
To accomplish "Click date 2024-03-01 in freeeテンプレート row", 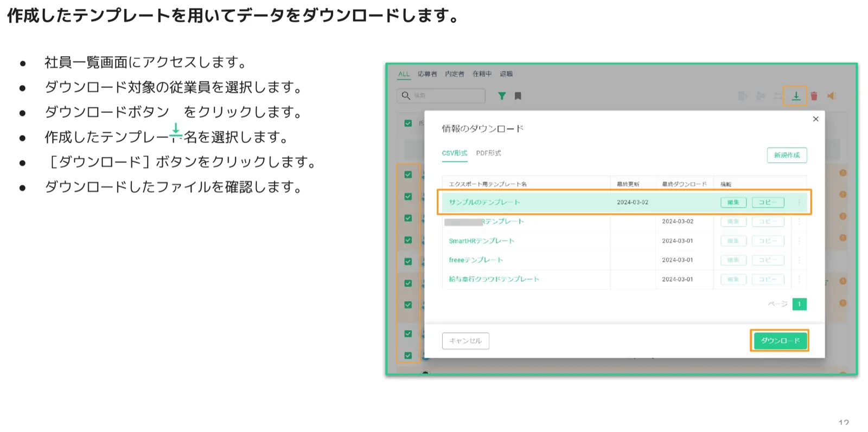I will click(x=678, y=260).
